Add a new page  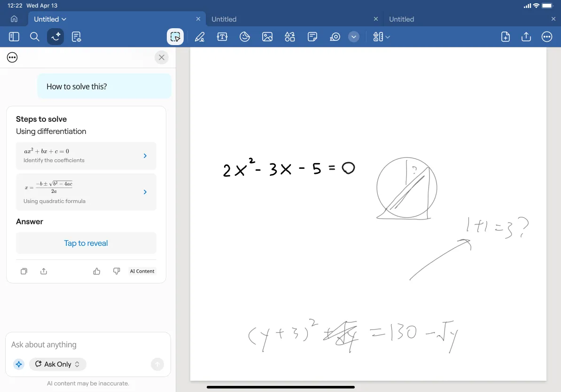pos(506,37)
